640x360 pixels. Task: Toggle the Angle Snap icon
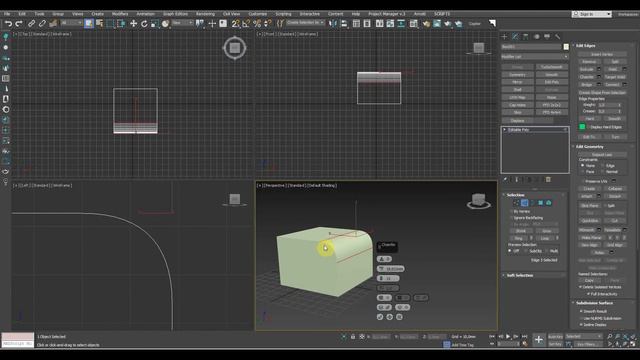coord(246,24)
